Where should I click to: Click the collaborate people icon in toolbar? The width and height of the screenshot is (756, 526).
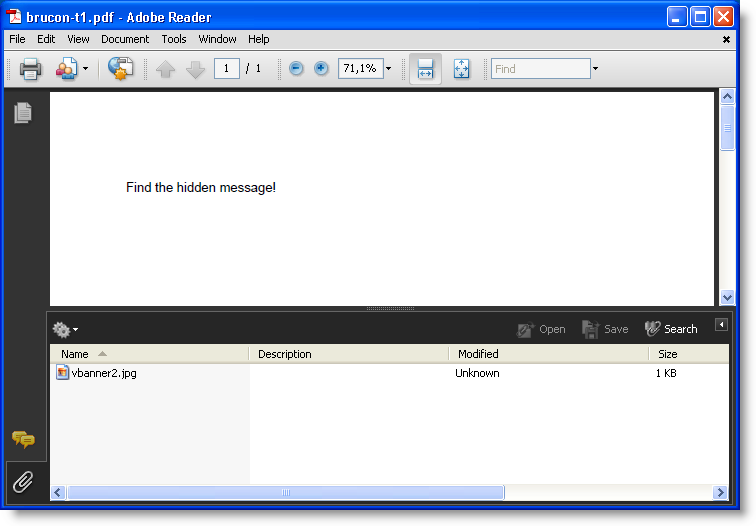tap(67, 69)
